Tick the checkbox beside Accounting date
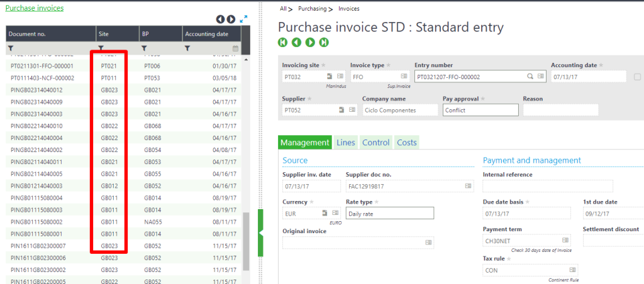 pos(637,77)
